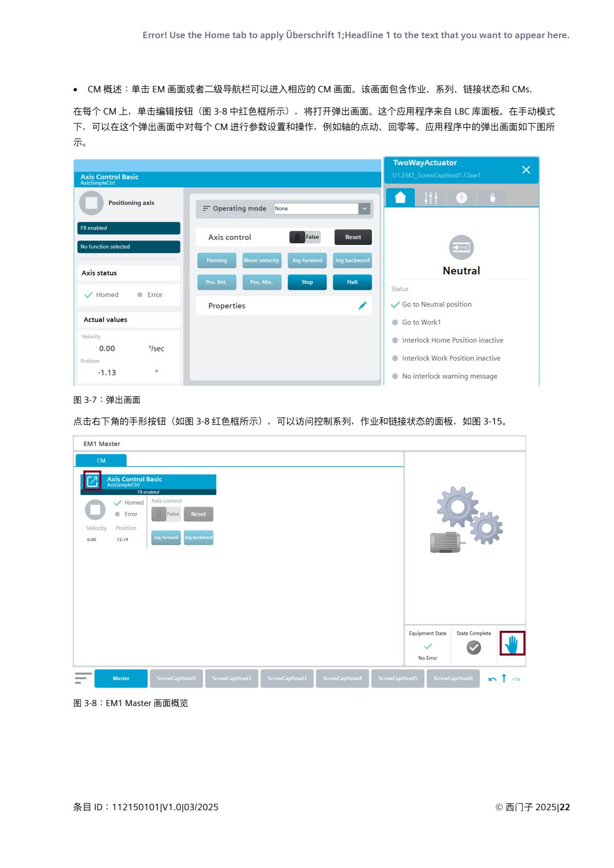
Task: Switch to the ScrewCapHead6 tab
Action: point(453,678)
